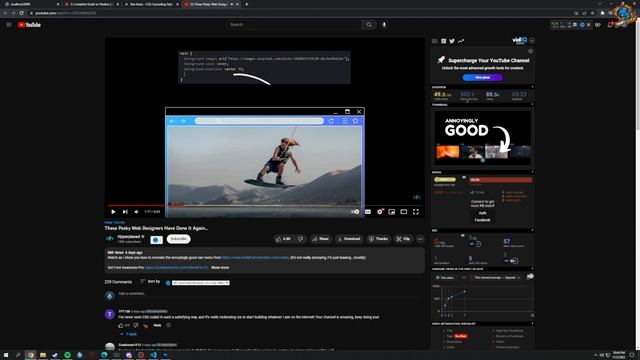Create a Clip from video
The image size is (640, 360).
[x=403, y=239]
